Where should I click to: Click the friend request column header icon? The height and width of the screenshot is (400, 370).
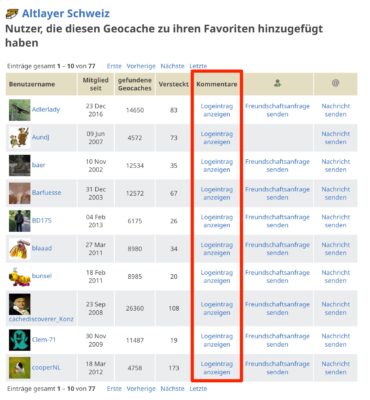(x=277, y=83)
